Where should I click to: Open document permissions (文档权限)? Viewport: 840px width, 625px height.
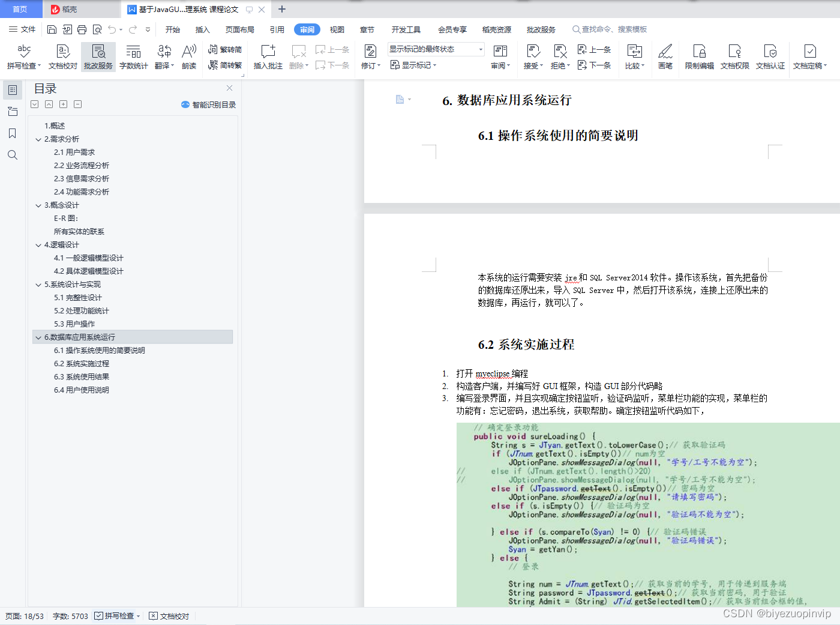click(735, 57)
